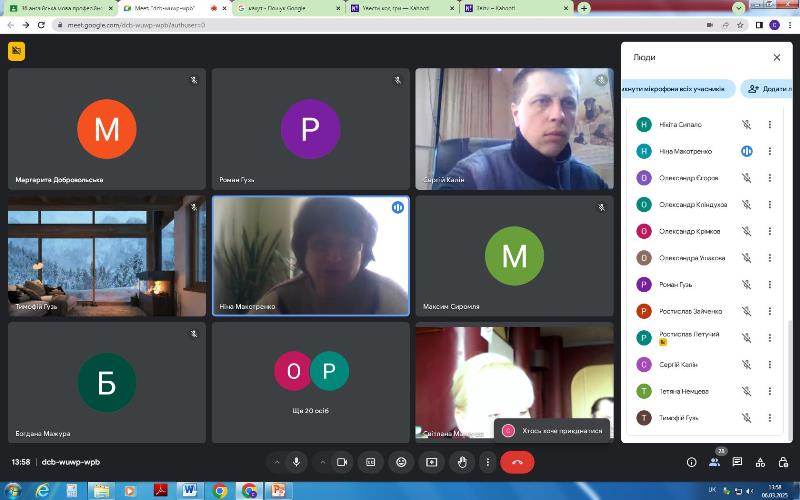Close the People side panel
The height and width of the screenshot is (500, 800).
tap(777, 58)
